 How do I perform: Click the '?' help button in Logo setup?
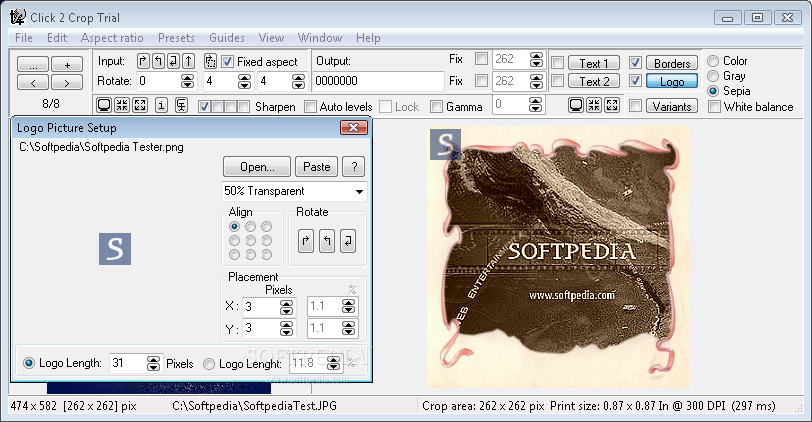click(354, 167)
